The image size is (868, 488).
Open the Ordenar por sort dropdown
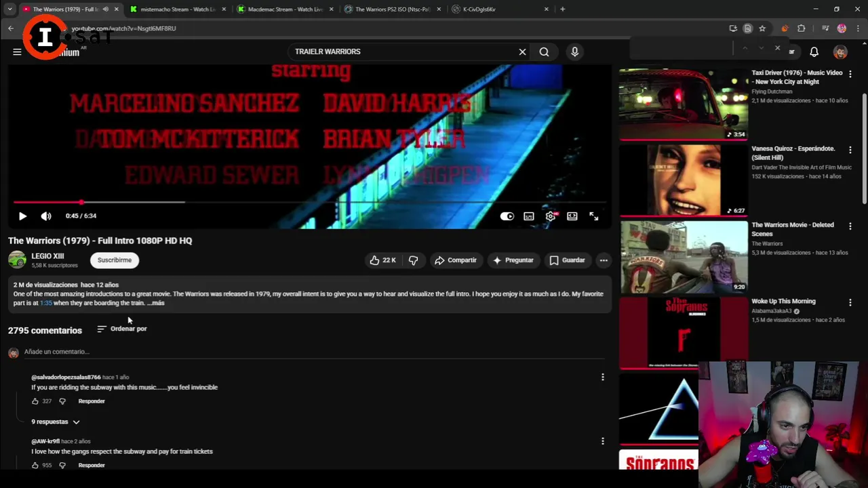click(x=122, y=329)
